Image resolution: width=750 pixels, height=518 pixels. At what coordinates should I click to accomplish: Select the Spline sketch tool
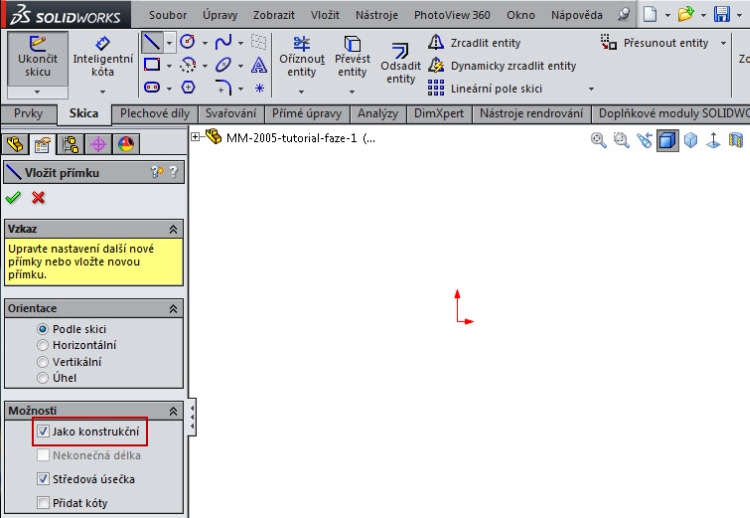coord(223,42)
